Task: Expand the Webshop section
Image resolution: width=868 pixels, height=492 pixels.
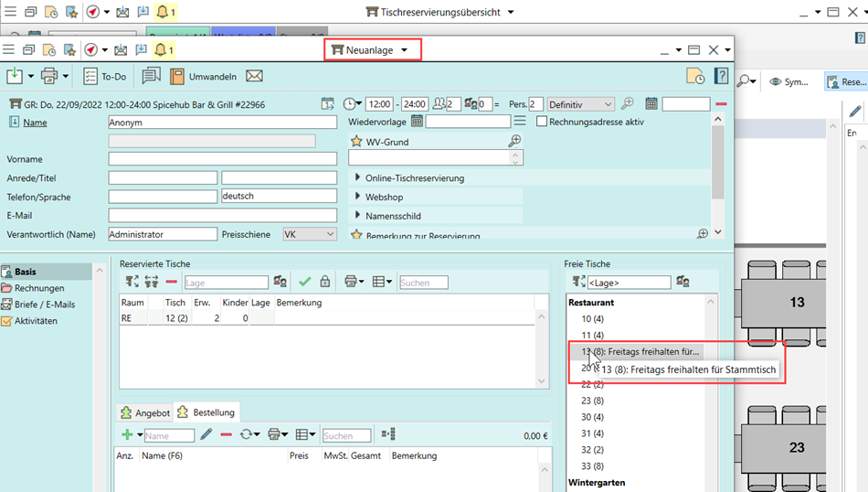Action: pos(357,197)
